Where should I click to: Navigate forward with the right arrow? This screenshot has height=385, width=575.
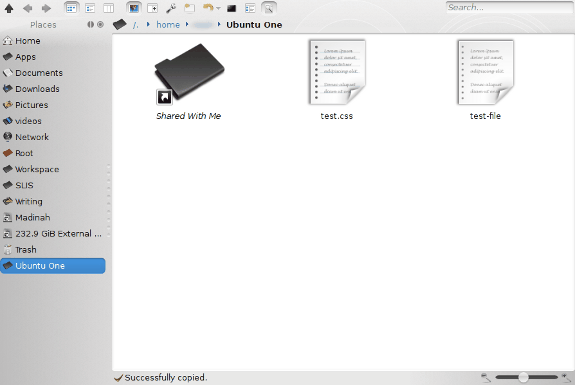pyautogui.click(x=46, y=8)
